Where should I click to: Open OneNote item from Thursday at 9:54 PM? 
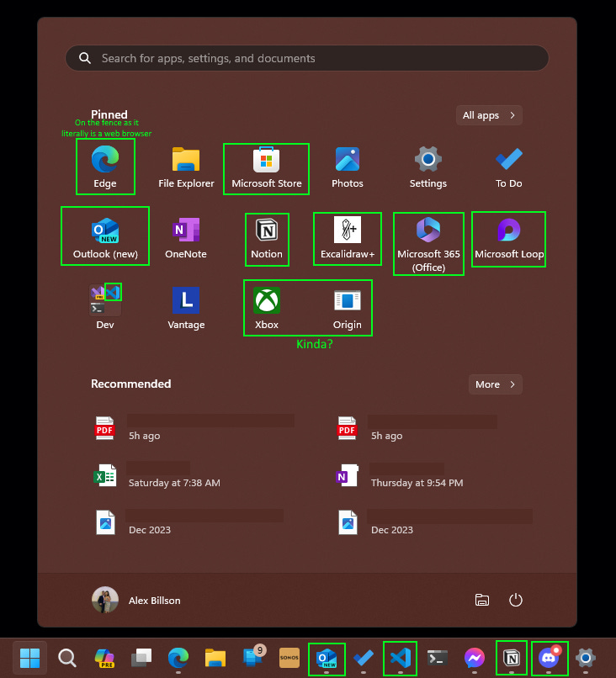400,475
